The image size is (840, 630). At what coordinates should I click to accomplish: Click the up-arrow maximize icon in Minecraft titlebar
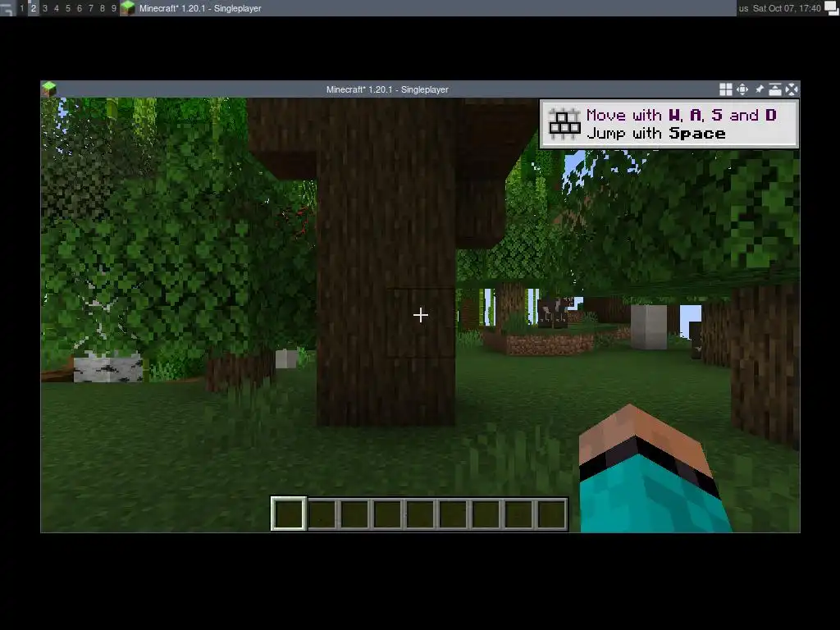click(775, 89)
